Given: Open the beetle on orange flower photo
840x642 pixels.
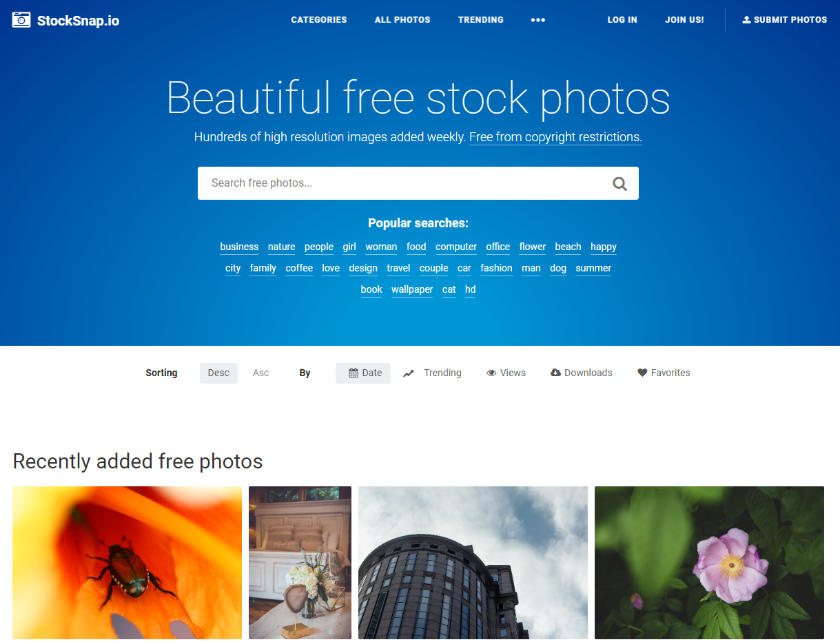Looking at the screenshot, I should [x=127, y=563].
